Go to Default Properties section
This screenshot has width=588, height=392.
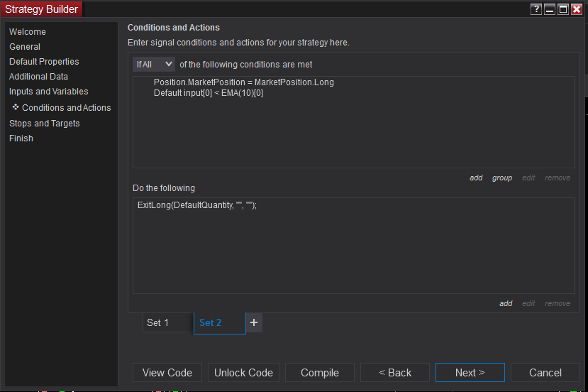click(x=44, y=62)
